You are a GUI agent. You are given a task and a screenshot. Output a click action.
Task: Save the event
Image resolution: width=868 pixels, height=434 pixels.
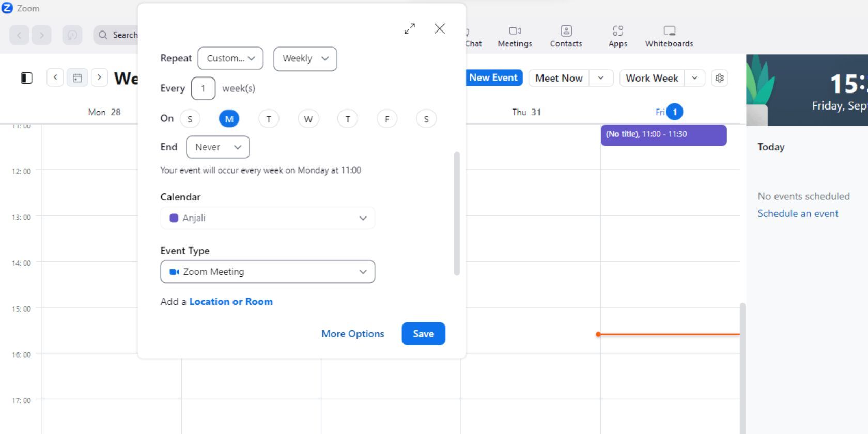pyautogui.click(x=424, y=334)
